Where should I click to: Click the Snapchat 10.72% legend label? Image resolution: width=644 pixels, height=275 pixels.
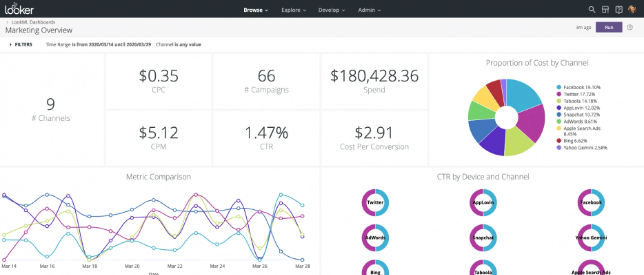(x=581, y=114)
